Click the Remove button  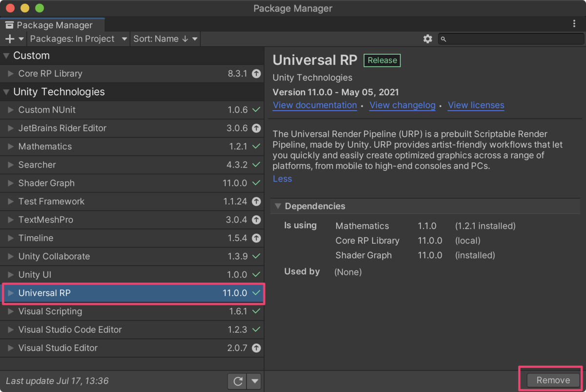(x=553, y=380)
